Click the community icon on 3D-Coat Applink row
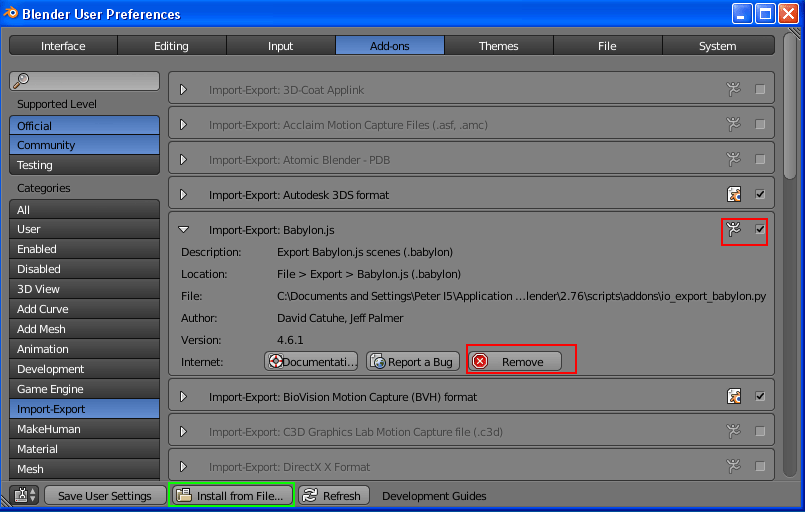The height and width of the screenshot is (512, 805). point(734,89)
